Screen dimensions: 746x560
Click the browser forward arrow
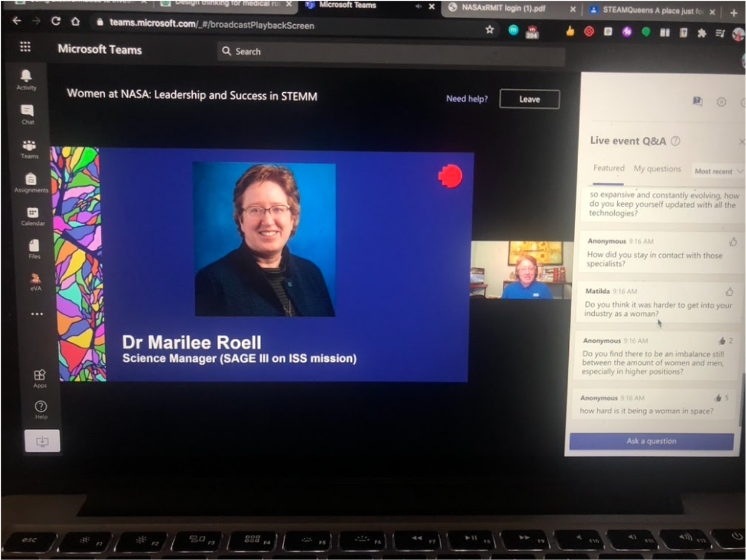(35, 21)
